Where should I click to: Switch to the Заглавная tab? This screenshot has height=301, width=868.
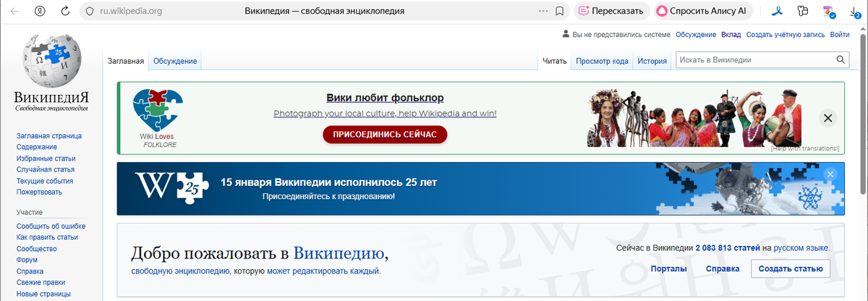click(126, 61)
